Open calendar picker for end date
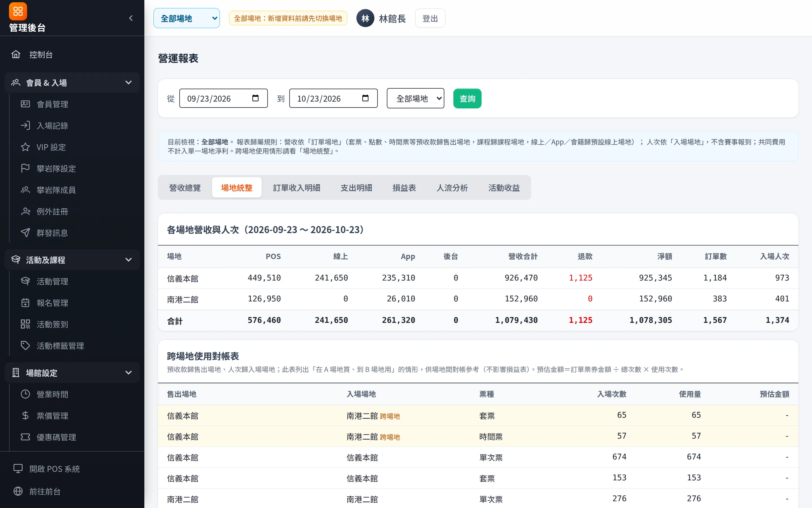This screenshot has width=812, height=508. pos(365,98)
